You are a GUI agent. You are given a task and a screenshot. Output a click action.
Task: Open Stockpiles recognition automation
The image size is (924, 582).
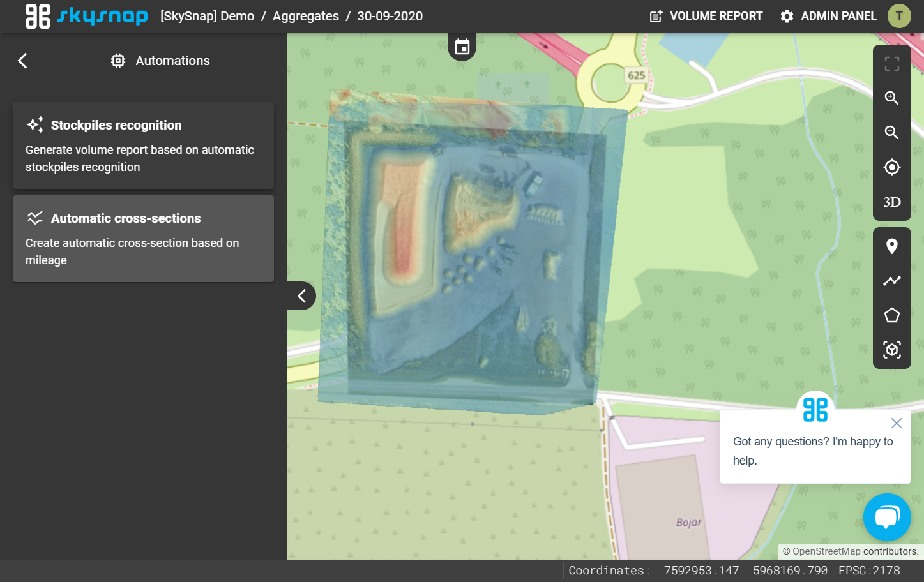143,145
